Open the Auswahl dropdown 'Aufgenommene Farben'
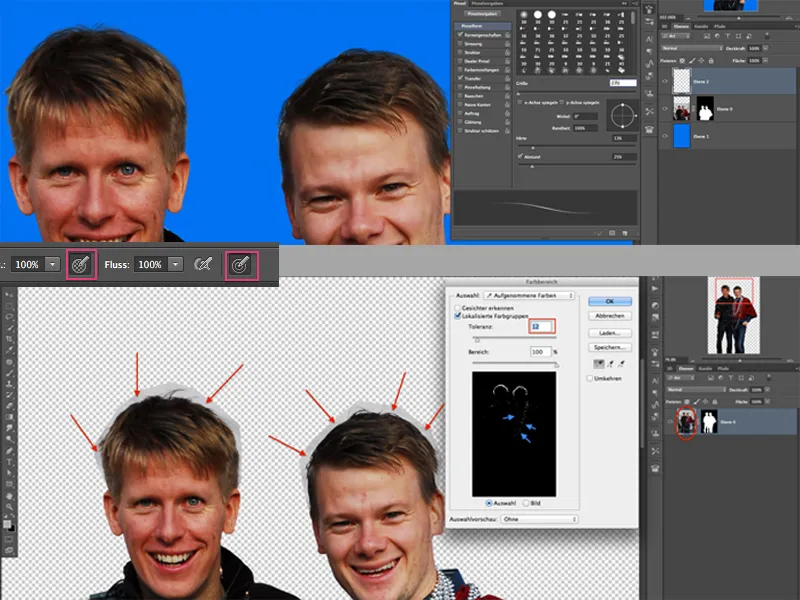This screenshot has height=600, width=800. [530, 296]
